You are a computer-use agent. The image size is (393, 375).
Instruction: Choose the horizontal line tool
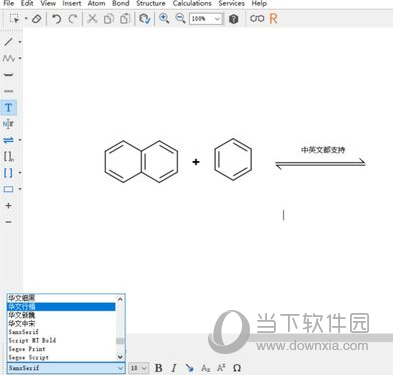[8, 91]
